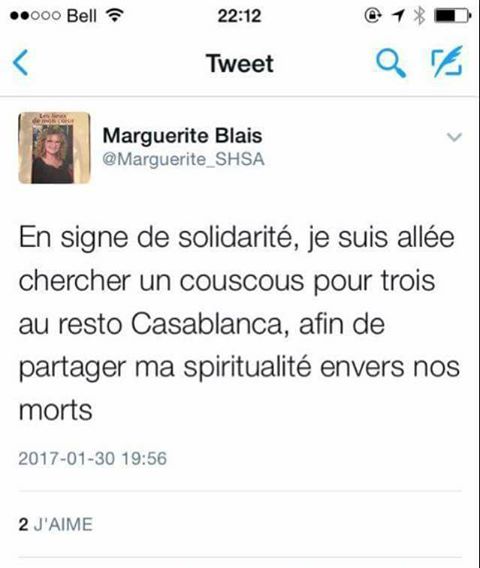480x568 pixels.
Task: View the 2 J'AIME likes list
Action: [x=55, y=525]
